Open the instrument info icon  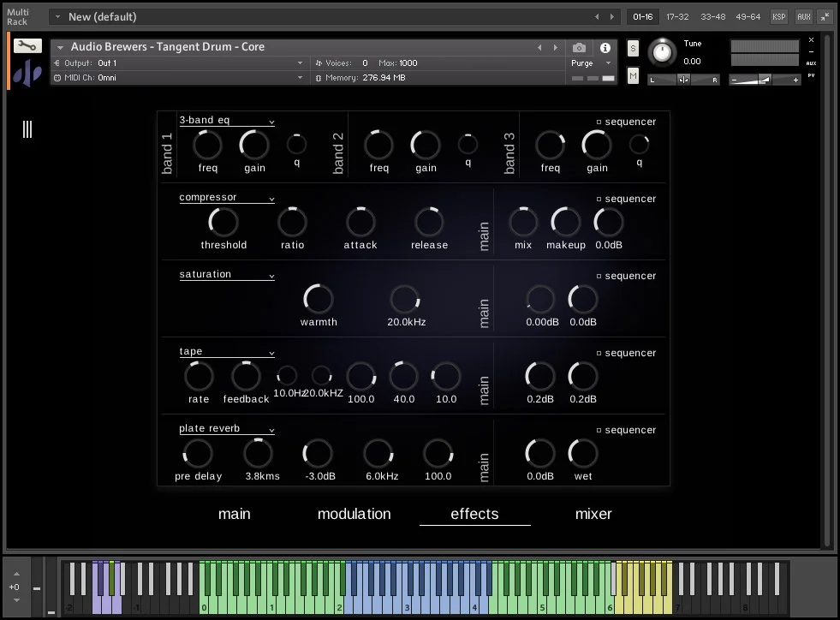point(605,48)
